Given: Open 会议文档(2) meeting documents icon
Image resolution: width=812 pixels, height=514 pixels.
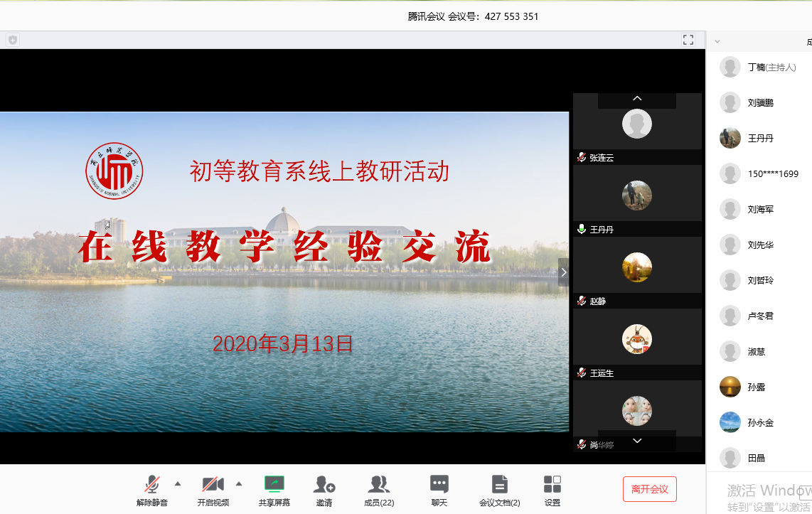Looking at the screenshot, I should point(499,485).
